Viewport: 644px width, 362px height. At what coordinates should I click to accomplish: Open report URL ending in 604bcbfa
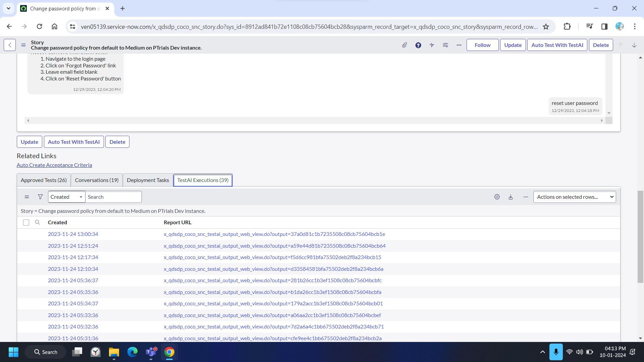pyautogui.click(x=272, y=292)
